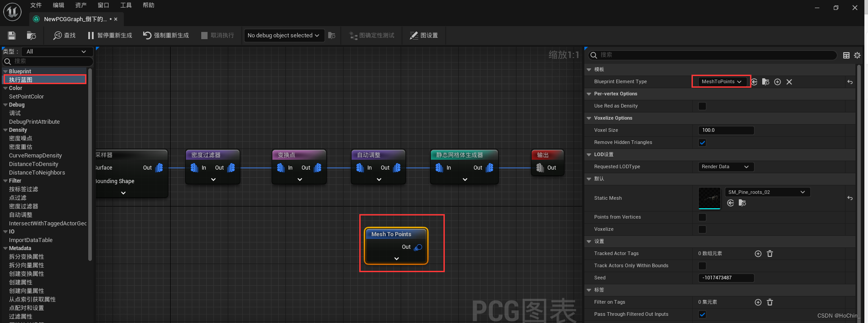Click the 输出 node pin
Image resolution: width=868 pixels, height=323 pixels.
tap(540, 168)
